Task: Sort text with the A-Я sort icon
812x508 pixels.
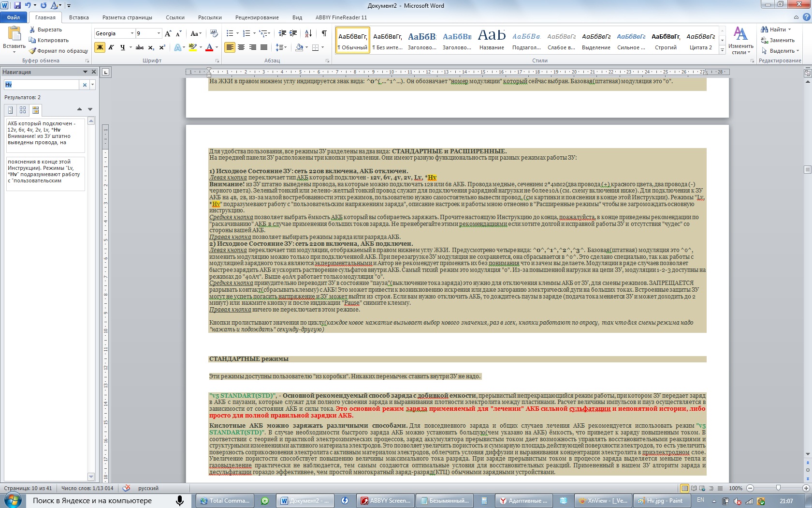Action: tap(308, 33)
